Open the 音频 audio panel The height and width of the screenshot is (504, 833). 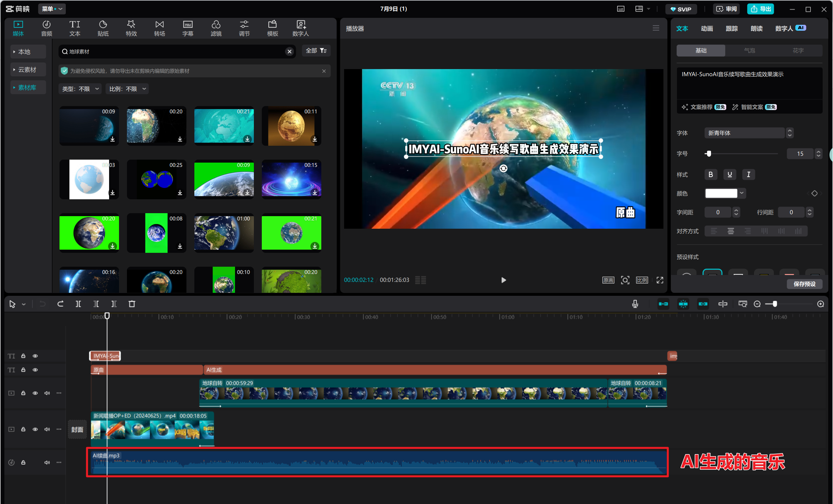click(46, 28)
